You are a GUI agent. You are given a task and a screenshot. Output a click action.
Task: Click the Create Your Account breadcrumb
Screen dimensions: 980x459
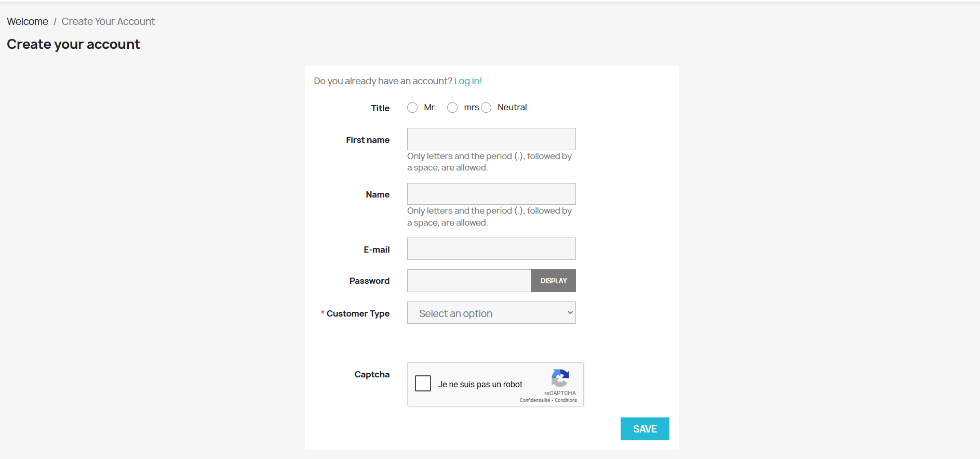click(108, 21)
